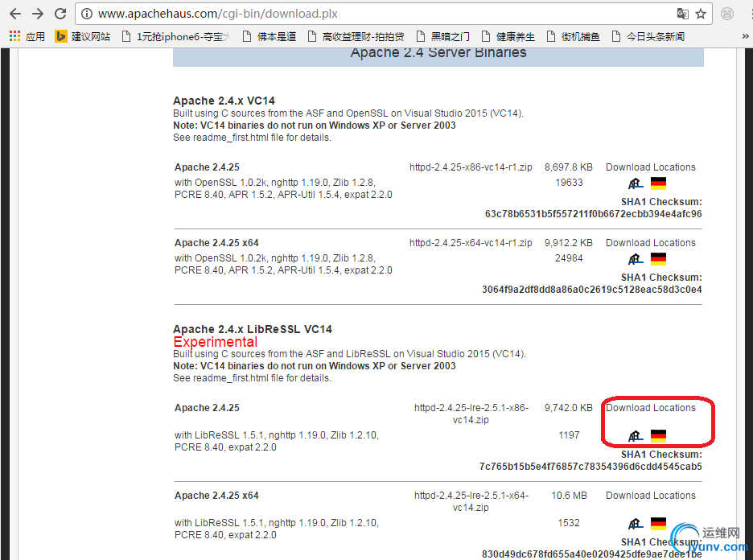Click download count 1532
Image resolution: width=753 pixels, height=560 pixels.
pyautogui.click(x=569, y=522)
